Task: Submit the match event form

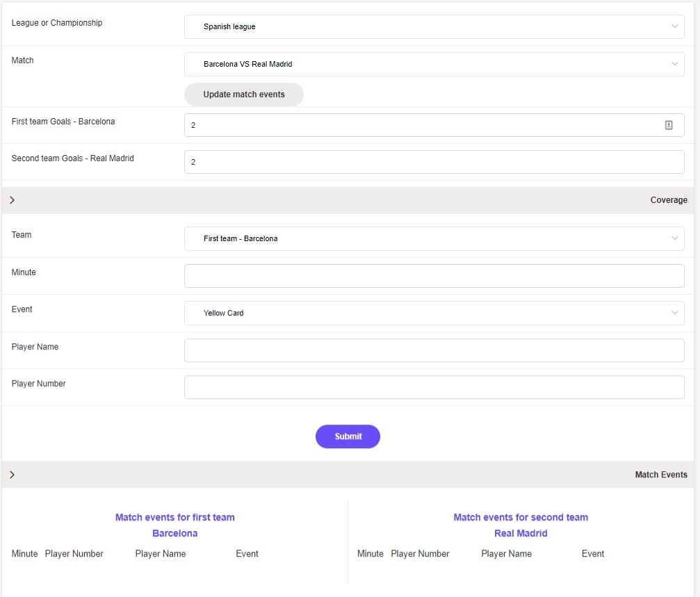Action: click(348, 436)
